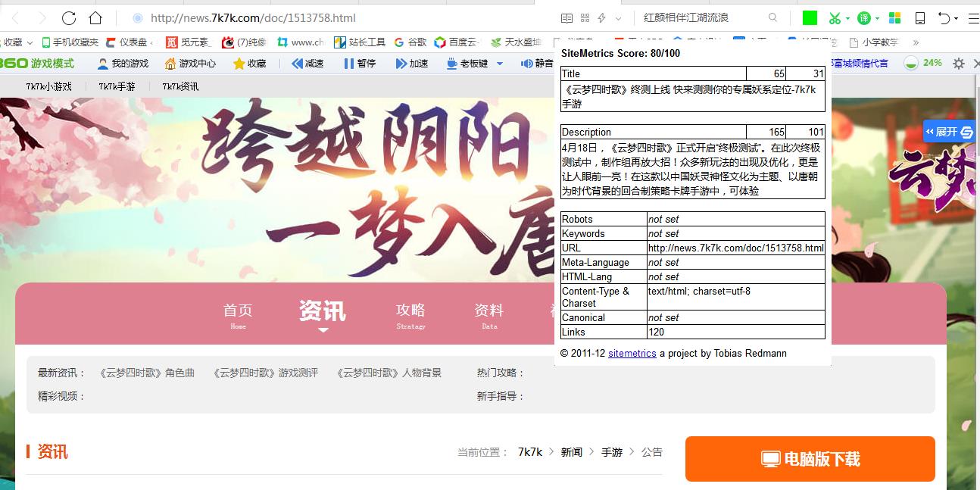980x490 pixels.
Task: Click the scissors screenshot tool icon
Action: pos(835,17)
